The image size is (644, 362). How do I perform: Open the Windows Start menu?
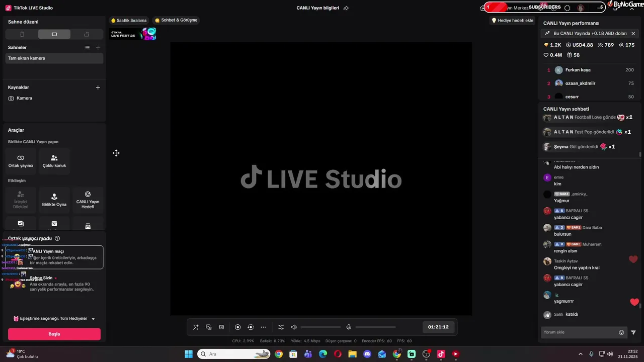(x=189, y=354)
